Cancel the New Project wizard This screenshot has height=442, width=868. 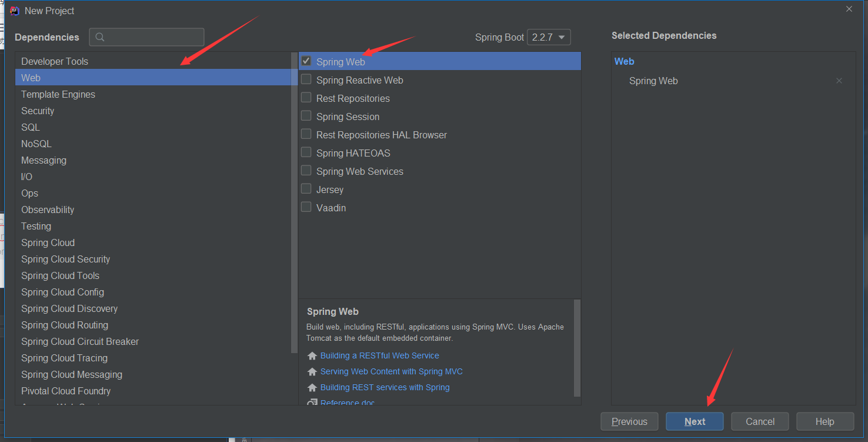[760, 421]
